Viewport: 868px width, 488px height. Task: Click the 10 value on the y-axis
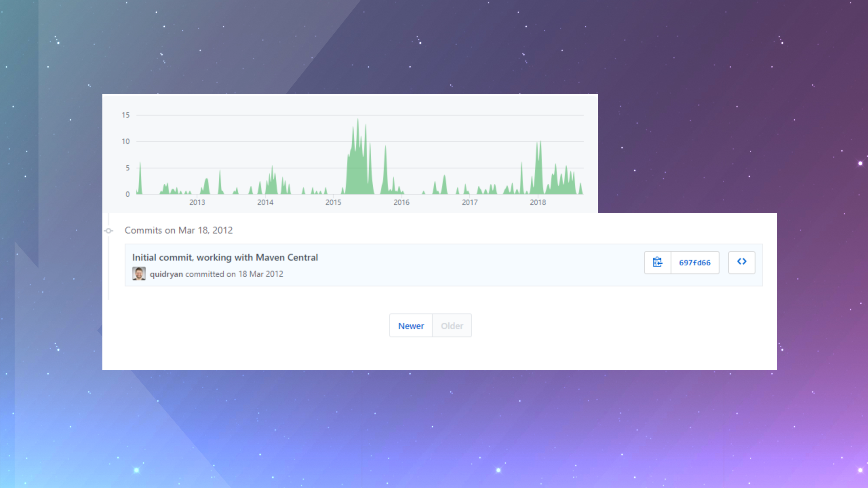point(125,141)
